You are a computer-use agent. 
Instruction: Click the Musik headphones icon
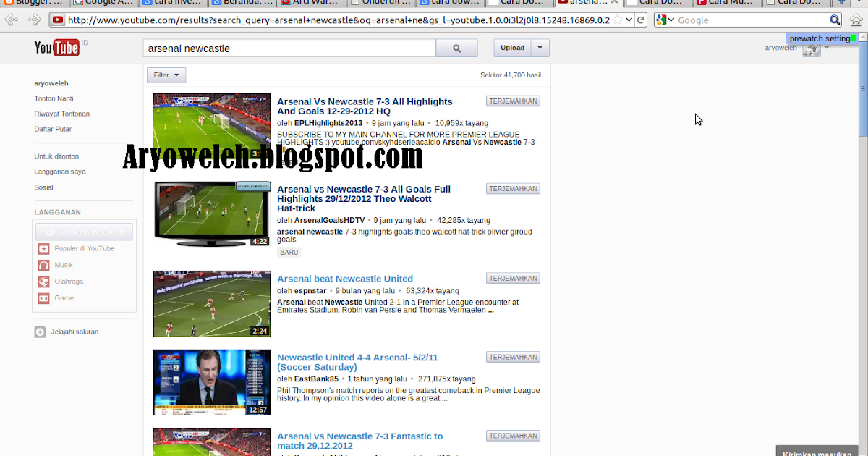click(44, 266)
